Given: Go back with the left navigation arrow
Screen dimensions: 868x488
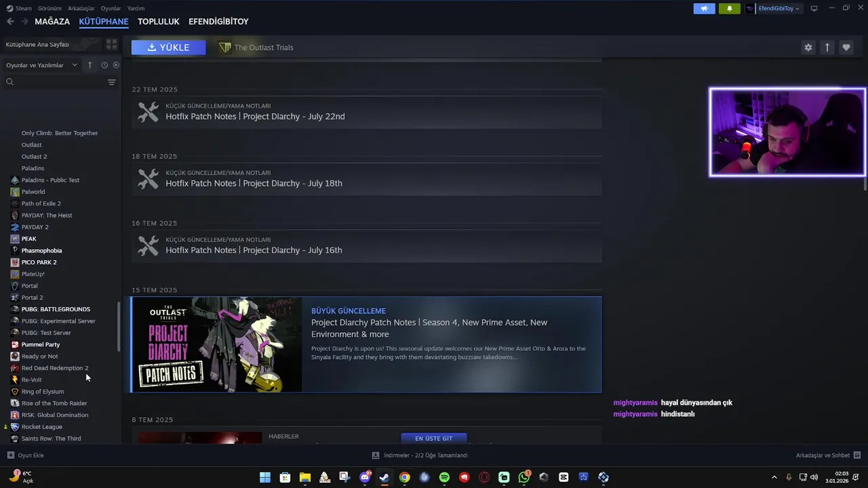Looking at the screenshot, I should 10,22.
